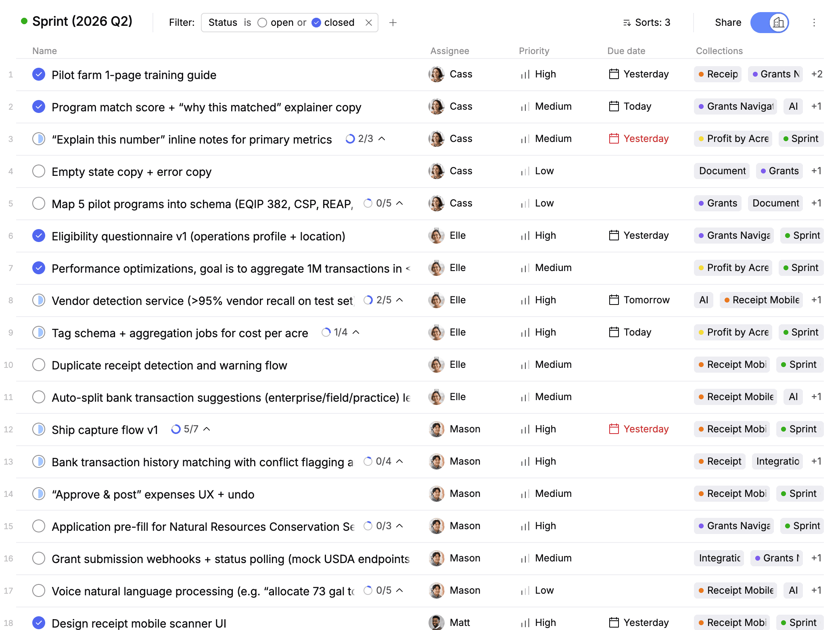Mark Empty state copy task as complete
This screenshot has height=630, width=840.
pos(39,171)
